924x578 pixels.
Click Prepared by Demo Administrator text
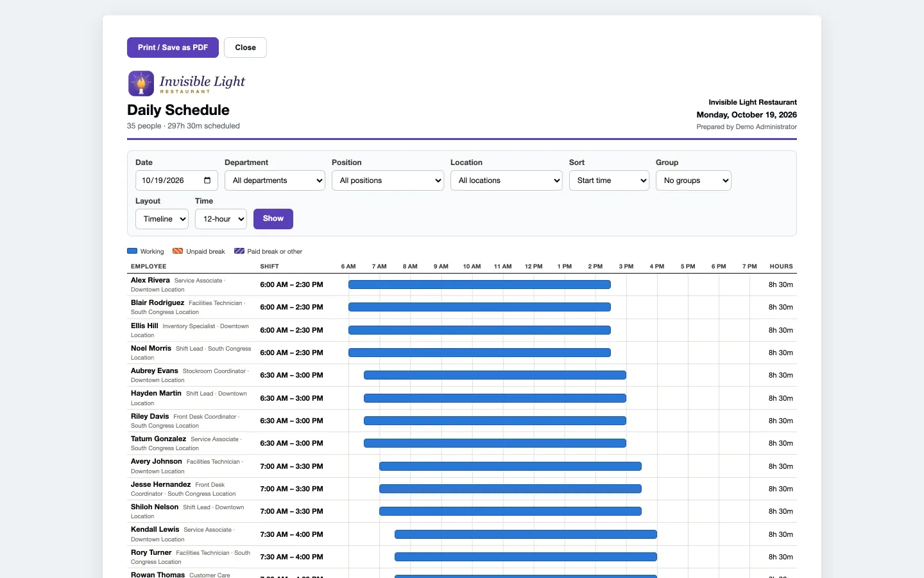(747, 127)
